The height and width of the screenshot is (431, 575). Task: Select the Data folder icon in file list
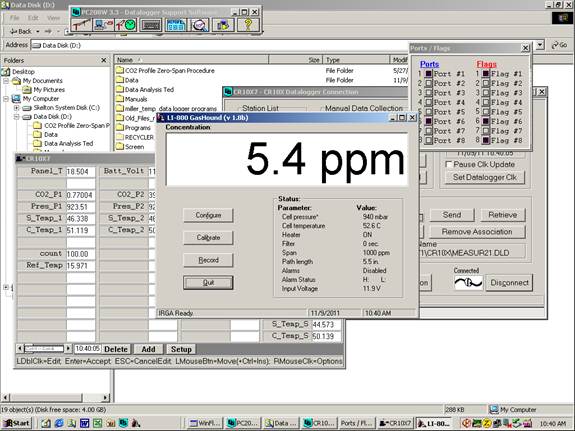(x=120, y=80)
